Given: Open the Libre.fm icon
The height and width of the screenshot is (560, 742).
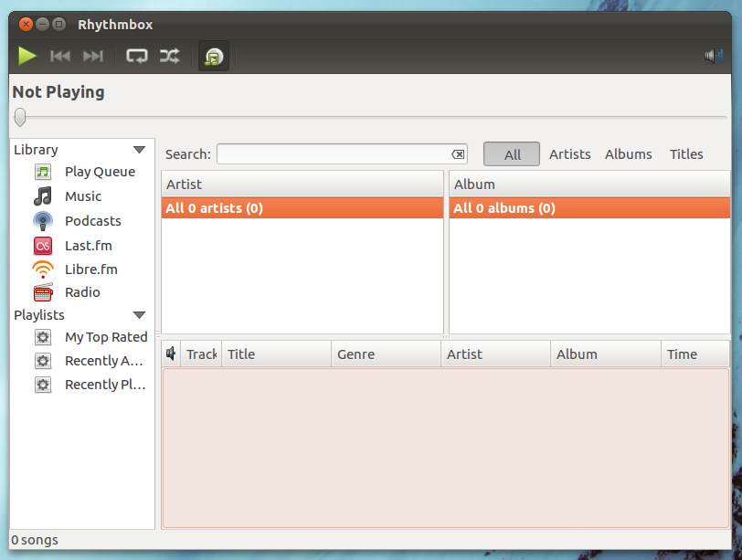Looking at the screenshot, I should coord(43,269).
